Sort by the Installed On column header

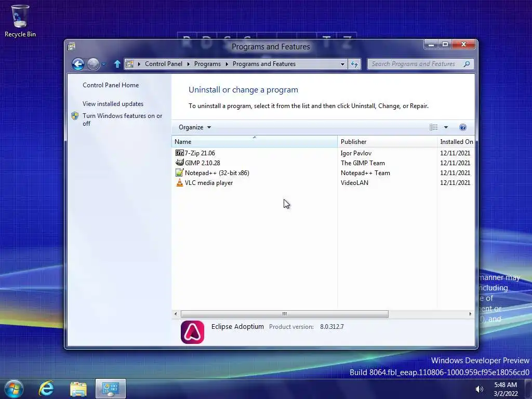point(456,142)
